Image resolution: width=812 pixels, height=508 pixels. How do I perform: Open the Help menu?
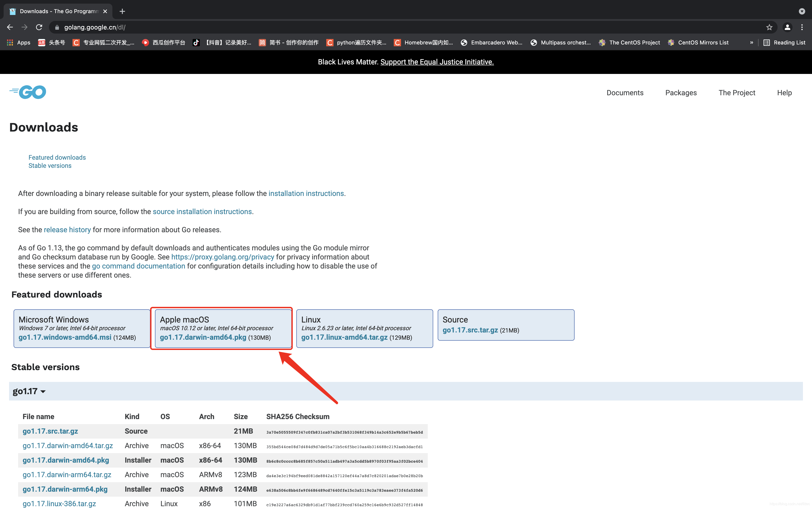point(784,93)
